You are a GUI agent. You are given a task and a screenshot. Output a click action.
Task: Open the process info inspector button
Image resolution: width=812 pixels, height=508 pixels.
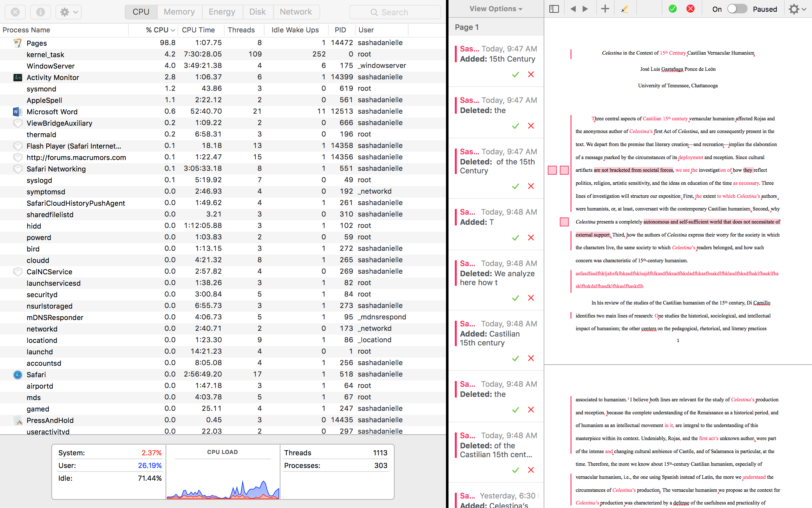click(x=40, y=12)
